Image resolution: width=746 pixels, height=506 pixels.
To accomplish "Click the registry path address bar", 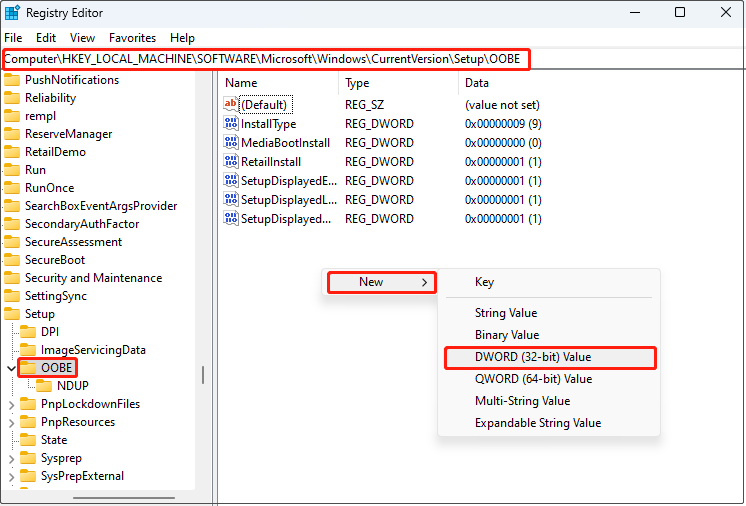I will coord(373,59).
